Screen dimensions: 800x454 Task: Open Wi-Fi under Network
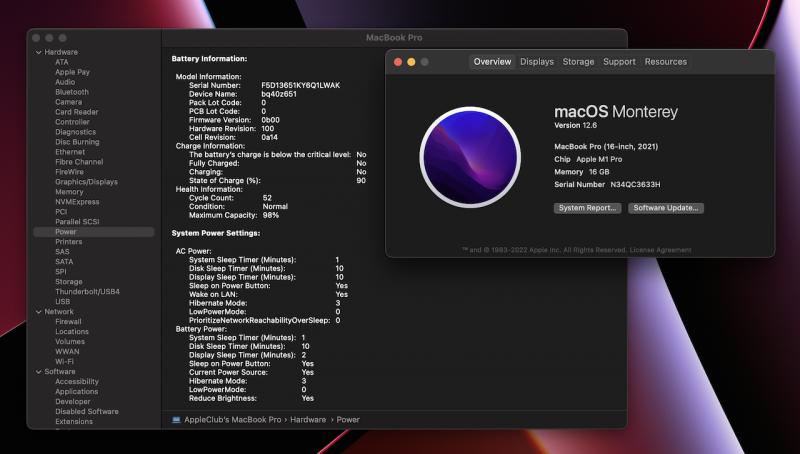pyautogui.click(x=65, y=361)
